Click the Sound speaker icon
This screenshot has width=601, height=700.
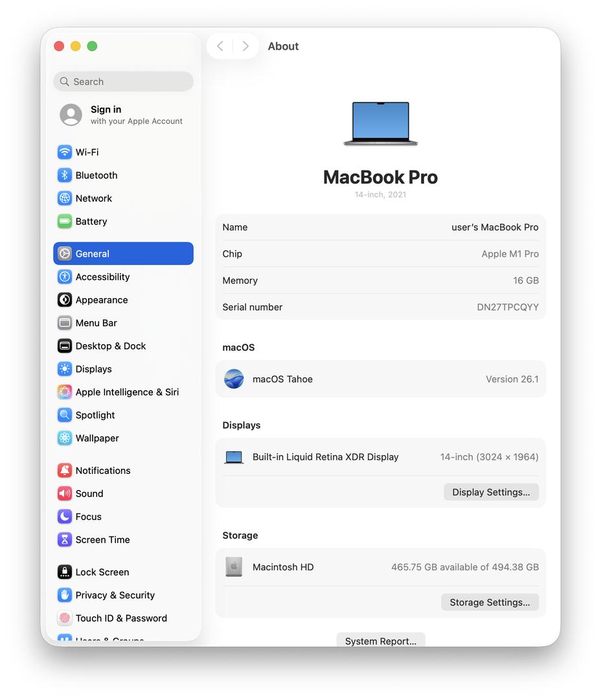click(65, 493)
